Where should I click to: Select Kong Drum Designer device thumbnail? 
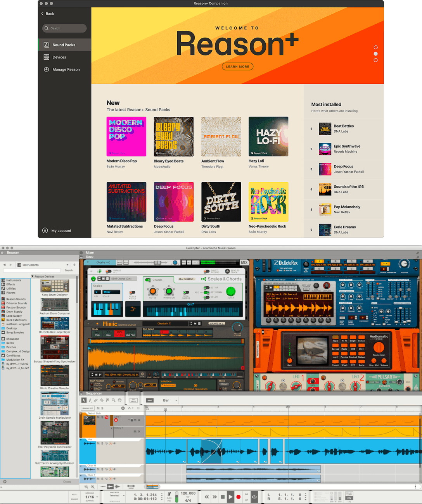pyautogui.click(x=55, y=286)
